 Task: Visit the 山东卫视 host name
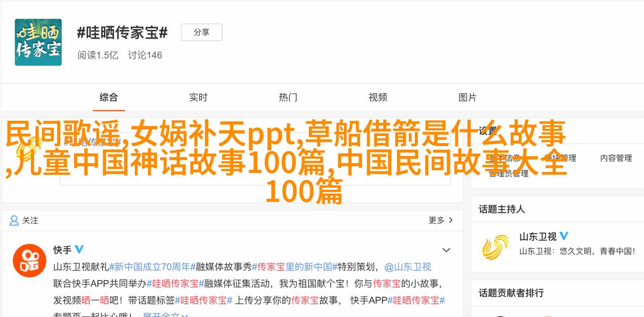pos(538,236)
